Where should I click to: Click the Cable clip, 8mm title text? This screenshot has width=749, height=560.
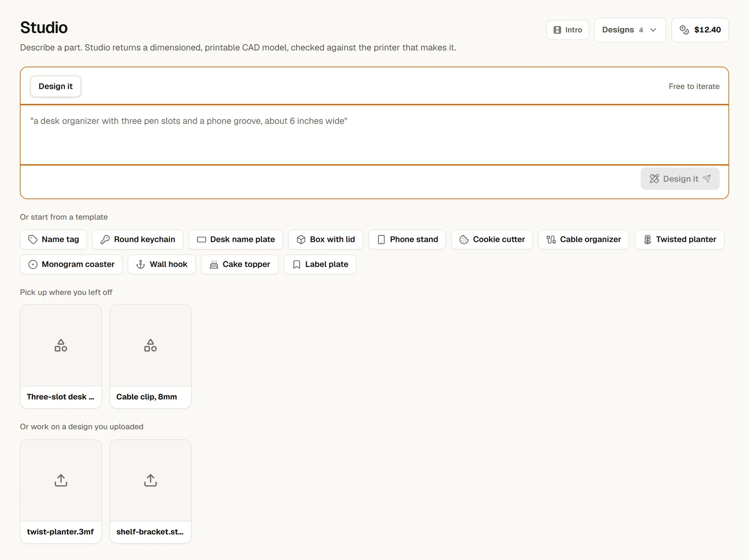click(147, 397)
